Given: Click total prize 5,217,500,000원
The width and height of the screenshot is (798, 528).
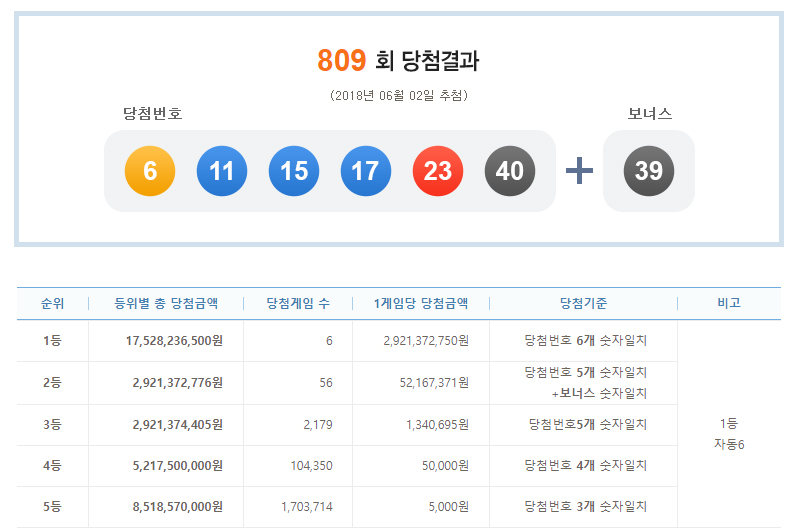Looking at the screenshot, I should pyautogui.click(x=178, y=466).
